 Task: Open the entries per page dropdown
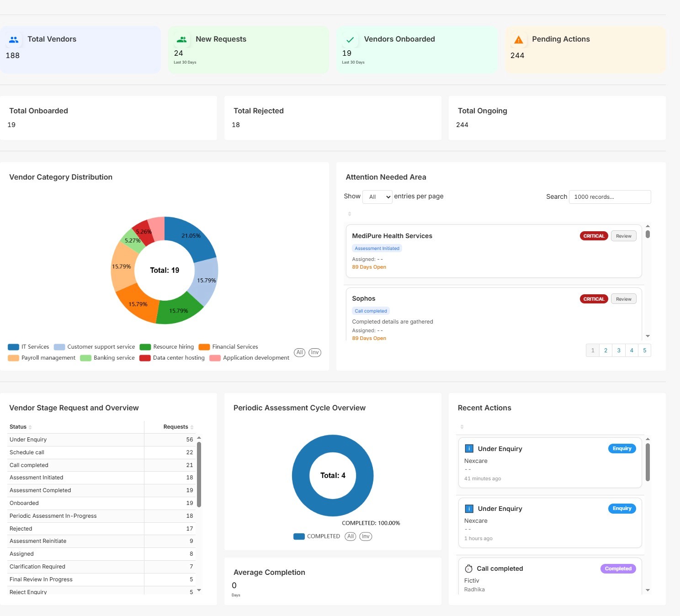point(377,197)
